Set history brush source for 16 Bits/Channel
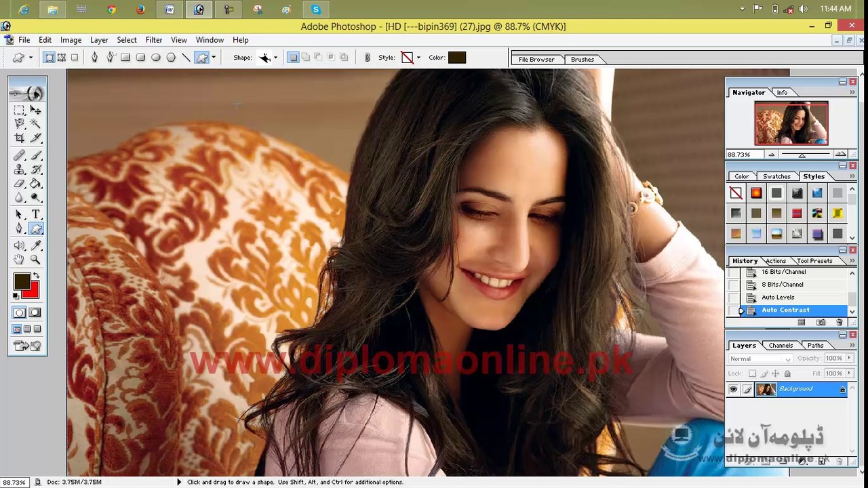The image size is (868, 488). 734,272
